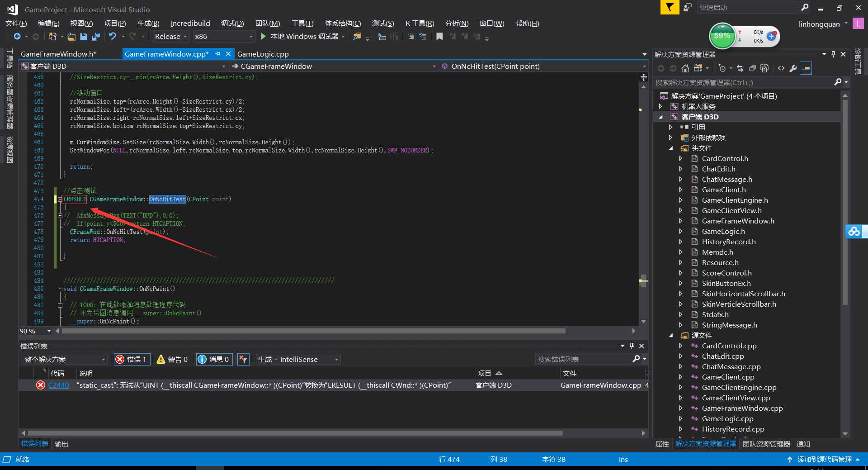868x470 pixels.
Task: Click the new project toolbar icon
Action: point(52,36)
